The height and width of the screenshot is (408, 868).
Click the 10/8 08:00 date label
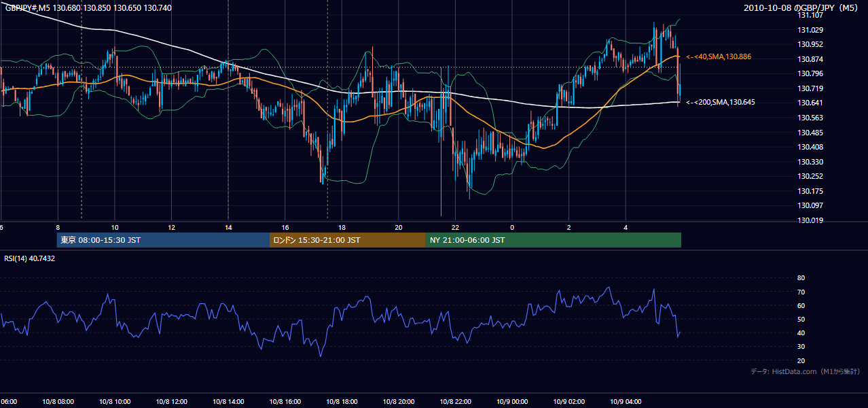(58, 402)
